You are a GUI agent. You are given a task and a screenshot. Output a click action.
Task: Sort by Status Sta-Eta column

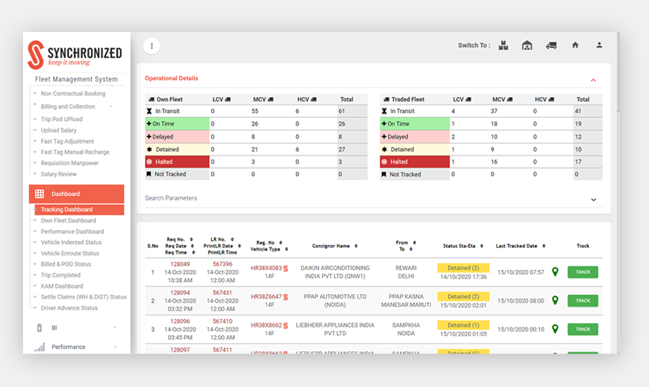[481, 246]
